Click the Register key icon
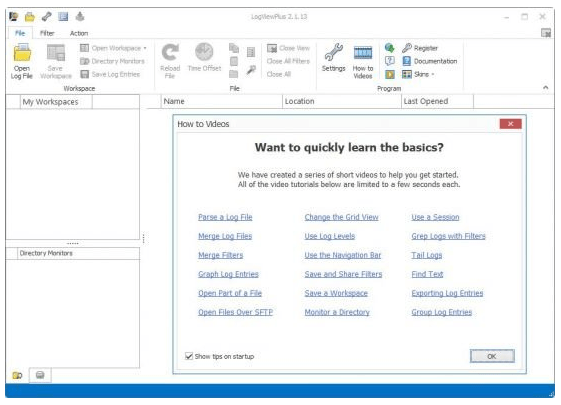This screenshot has width=561, height=405. click(407, 48)
